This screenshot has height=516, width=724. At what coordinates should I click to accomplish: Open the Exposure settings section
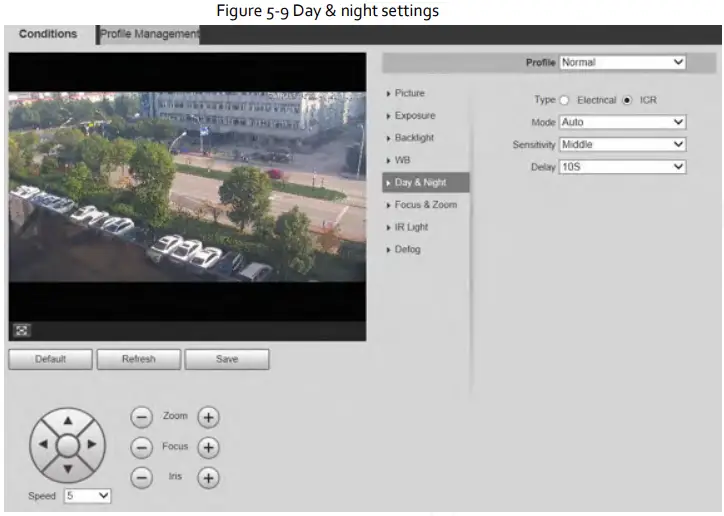(x=415, y=115)
